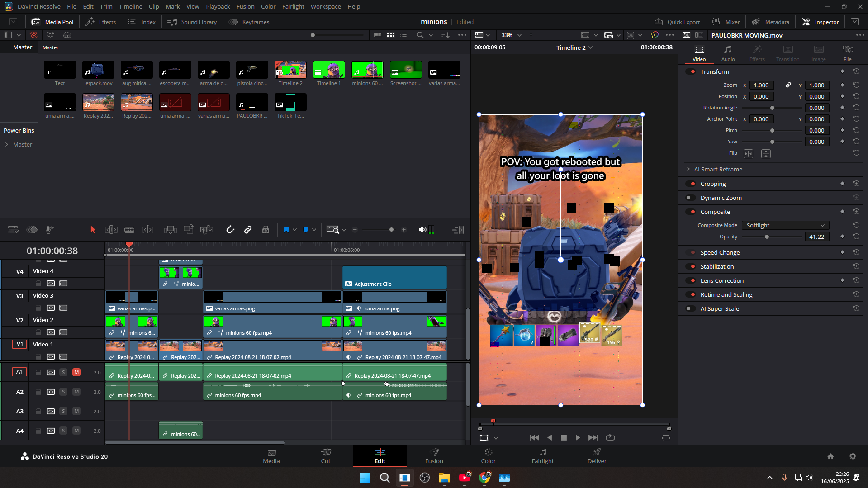Image resolution: width=868 pixels, height=488 pixels.
Task: Open the viewer transform mode dropdown arrow
Action: tap(496, 438)
